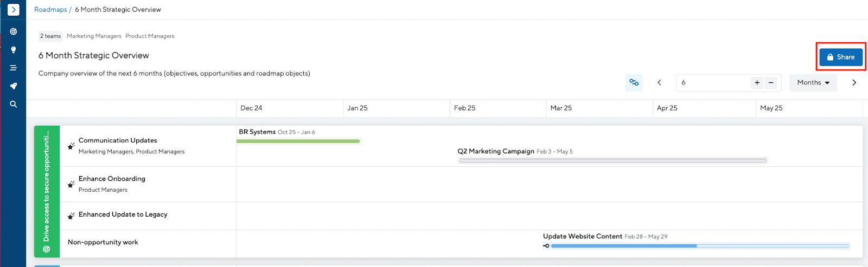Select the Communication Updates opportunity row
The width and height of the screenshot is (868, 267).
pos(118,140)
